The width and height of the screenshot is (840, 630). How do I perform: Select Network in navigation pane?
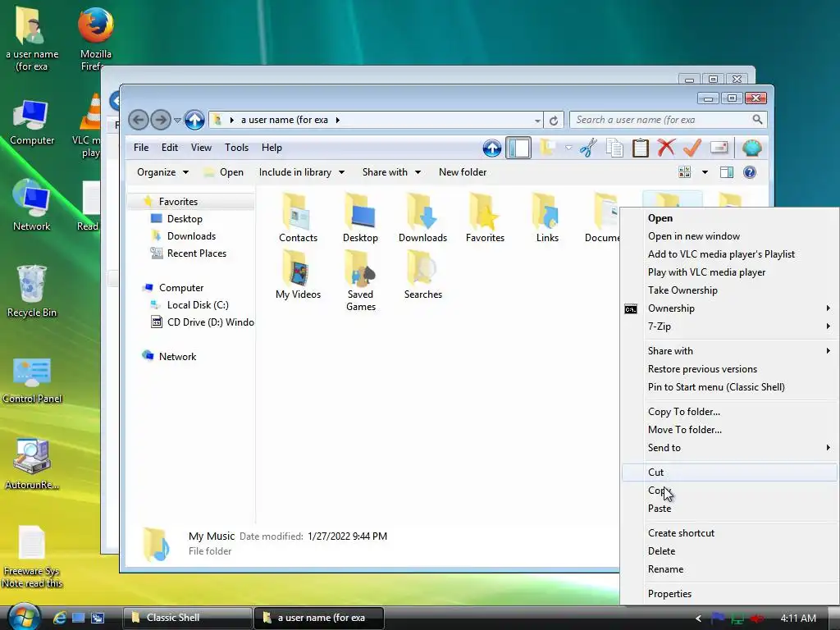(x=177, y=356)
